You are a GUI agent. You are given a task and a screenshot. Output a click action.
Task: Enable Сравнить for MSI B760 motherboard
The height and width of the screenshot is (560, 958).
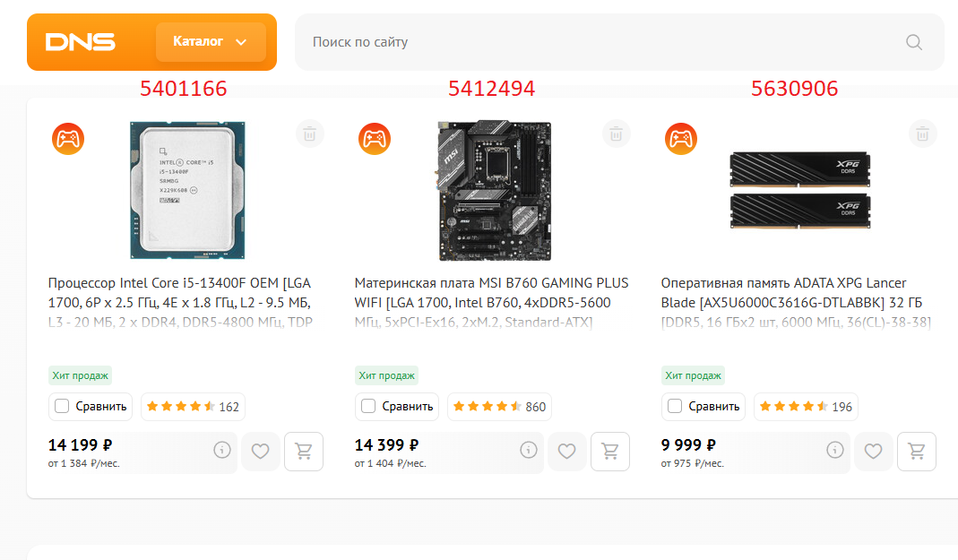tap(367, 406)
